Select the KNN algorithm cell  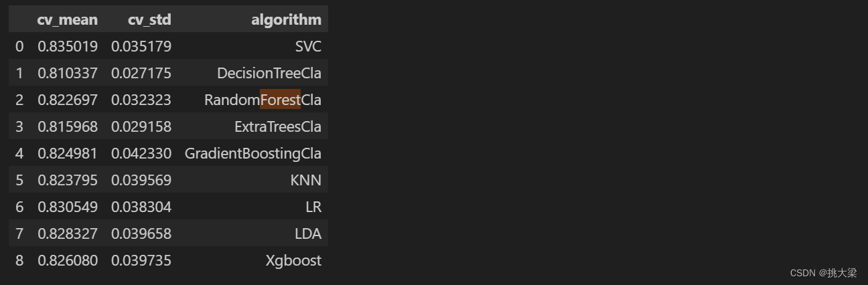(306, 180)
